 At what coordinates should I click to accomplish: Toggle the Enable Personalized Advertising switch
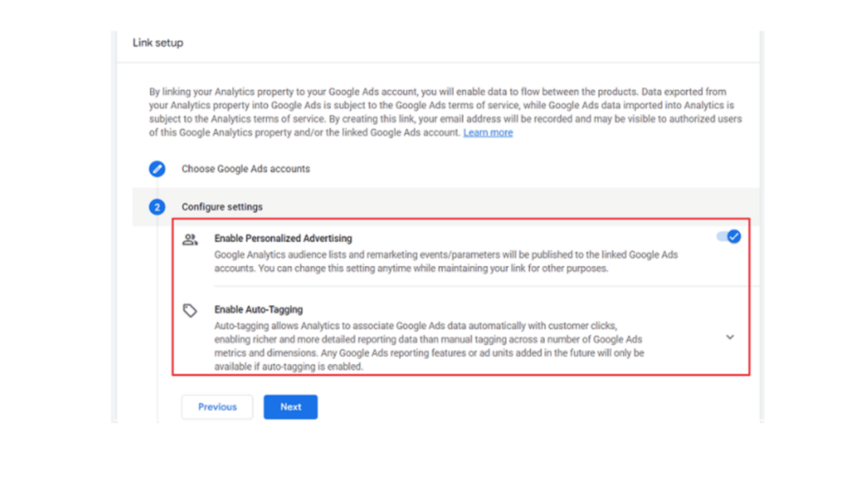tap(728, 237)
